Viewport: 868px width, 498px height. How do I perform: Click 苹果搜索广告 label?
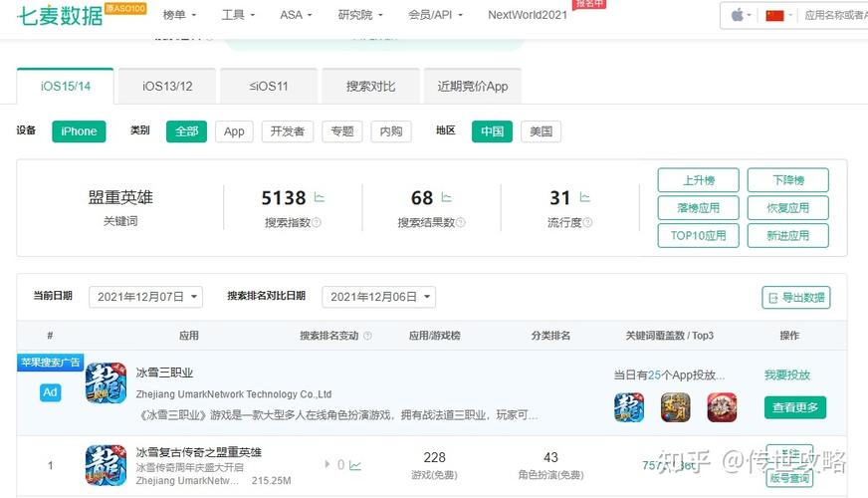[51, 363]
